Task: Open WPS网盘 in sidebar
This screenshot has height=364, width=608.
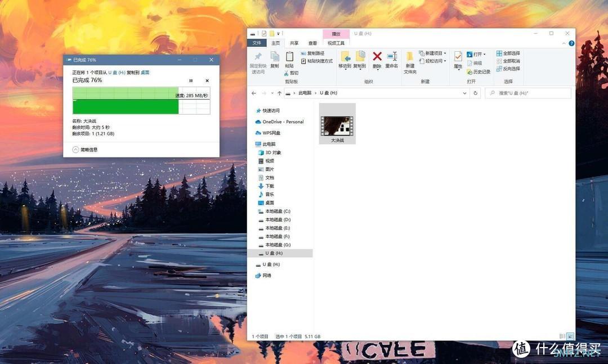Action: (x=267, y=133)
